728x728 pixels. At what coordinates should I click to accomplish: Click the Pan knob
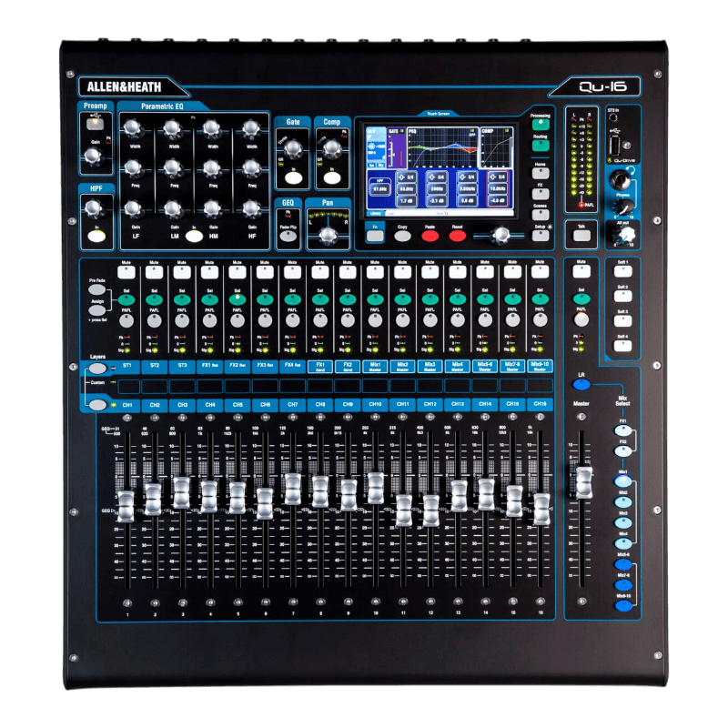pos(328,235)
